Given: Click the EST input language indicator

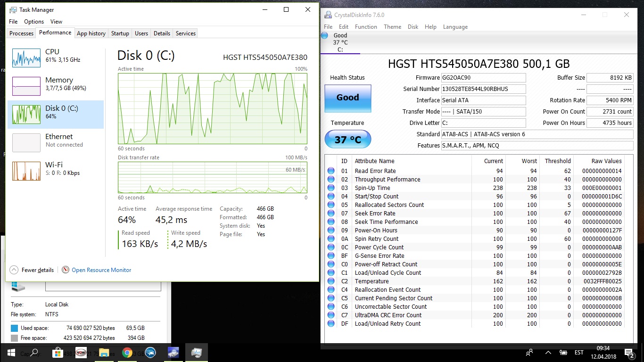Looking at the screenshot, I should click(579, 353).
